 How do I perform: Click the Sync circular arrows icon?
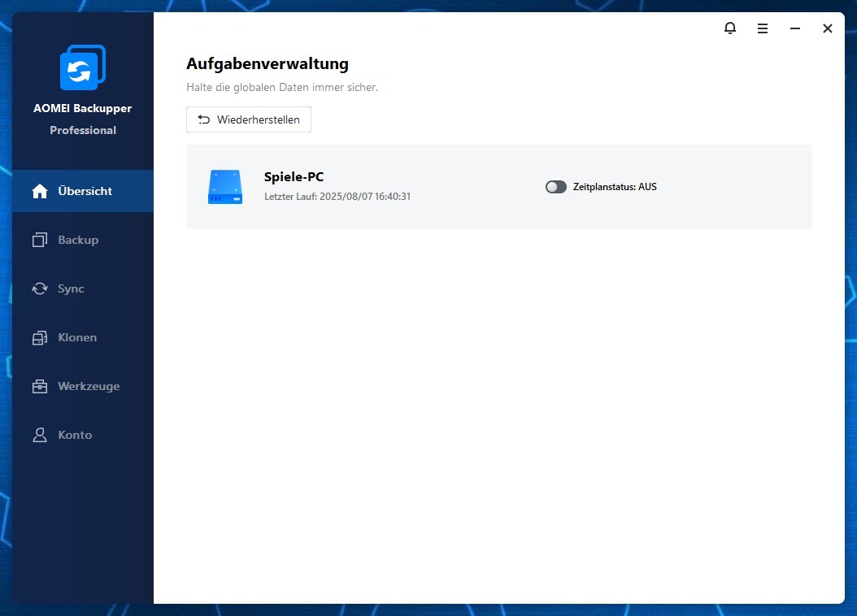(39, 288)
